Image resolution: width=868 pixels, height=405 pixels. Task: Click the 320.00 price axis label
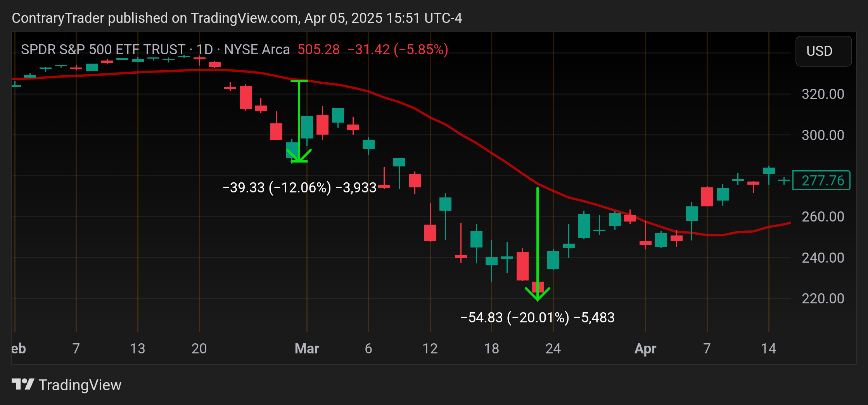823,94
